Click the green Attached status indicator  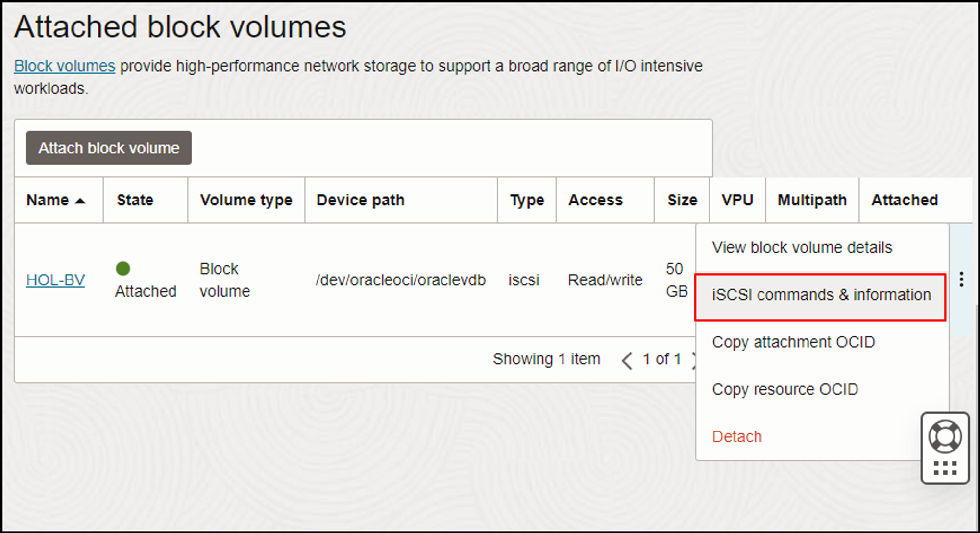pos(123,269)
